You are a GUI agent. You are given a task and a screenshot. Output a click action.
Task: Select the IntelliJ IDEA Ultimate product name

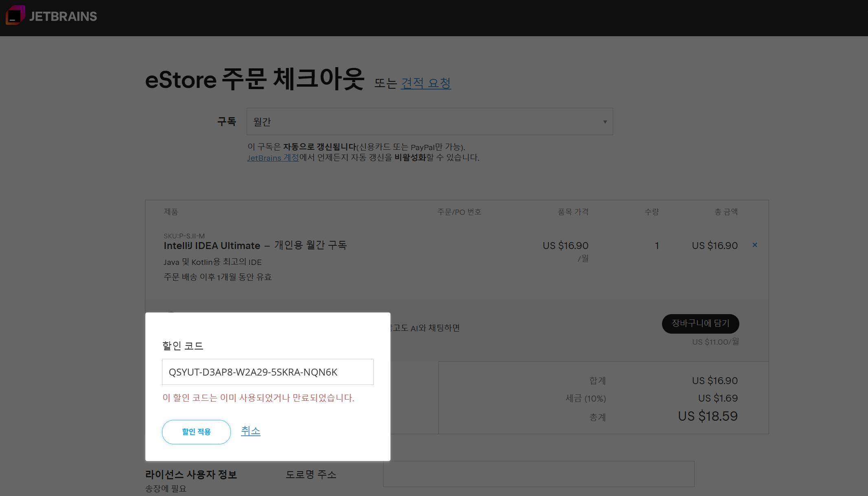(x=212, y=246)
